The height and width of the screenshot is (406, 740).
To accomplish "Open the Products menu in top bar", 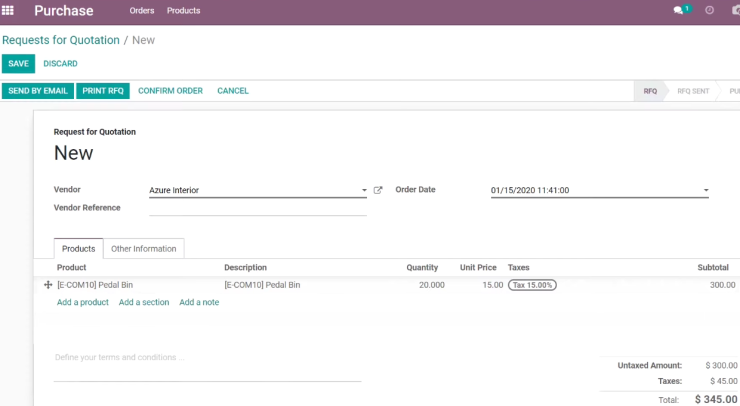I will (x=183, y=10).
